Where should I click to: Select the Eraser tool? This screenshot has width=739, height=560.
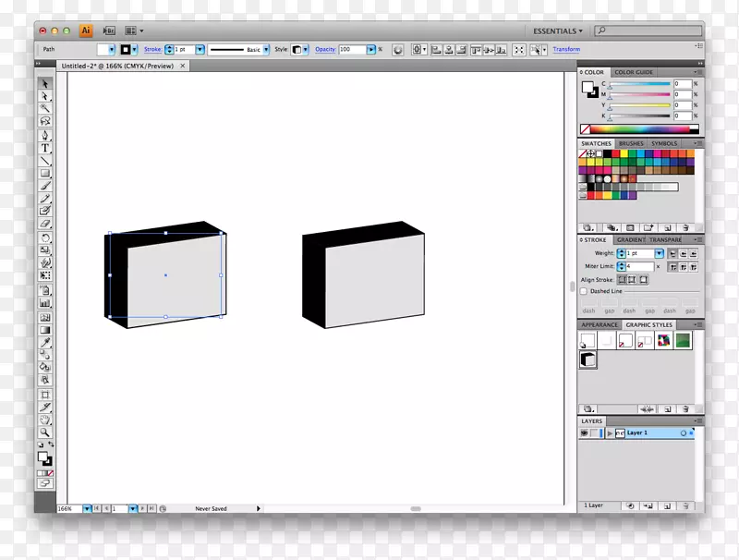[45, 224]
